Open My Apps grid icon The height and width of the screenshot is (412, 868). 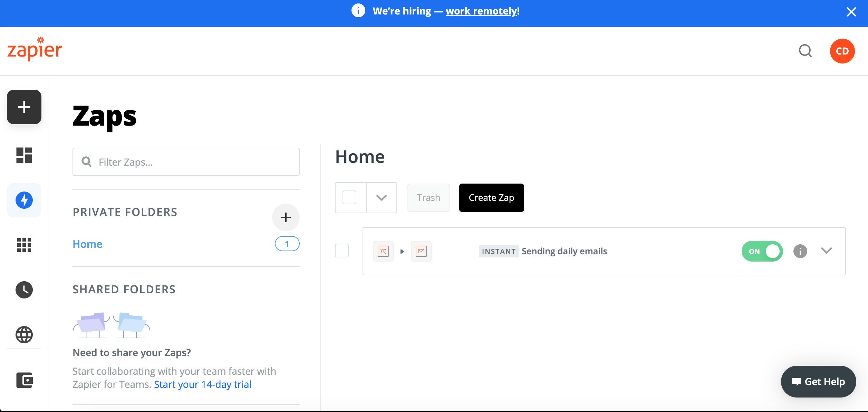tap(24, 245)
